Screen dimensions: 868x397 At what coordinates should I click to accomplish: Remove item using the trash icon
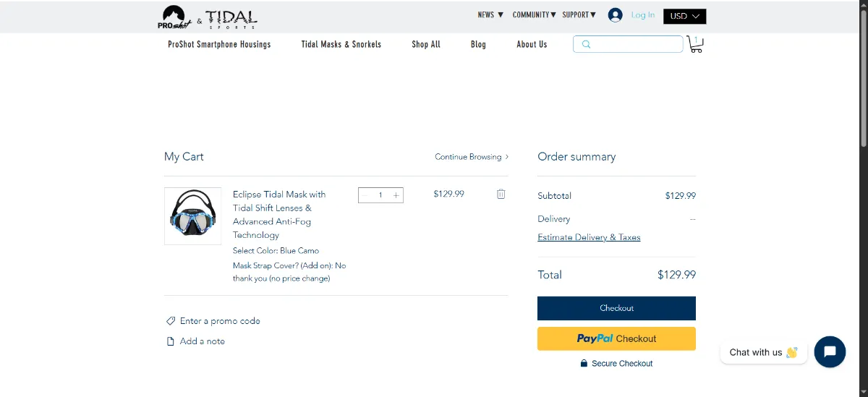pos(501,194)
